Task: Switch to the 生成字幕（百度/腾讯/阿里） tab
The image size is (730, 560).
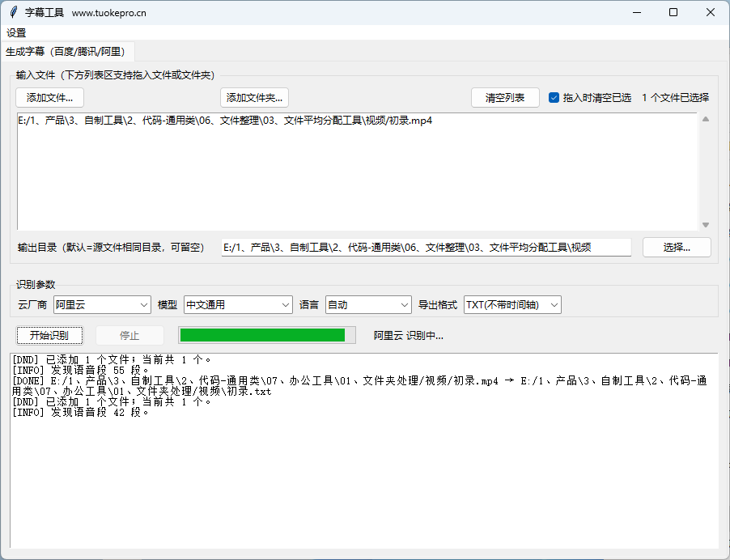Action: [67, 51]
